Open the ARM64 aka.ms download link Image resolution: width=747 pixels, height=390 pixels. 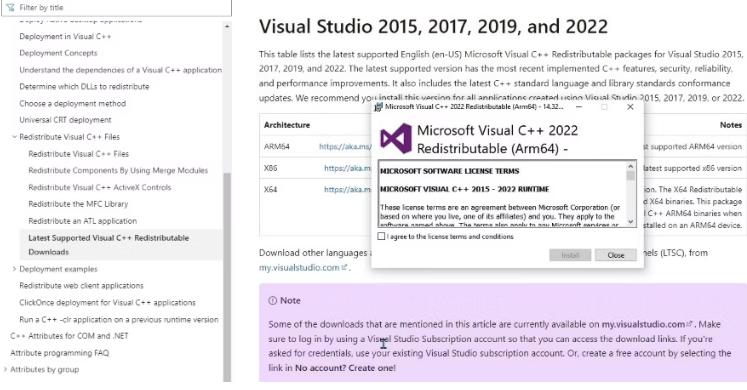pos(345,147)
